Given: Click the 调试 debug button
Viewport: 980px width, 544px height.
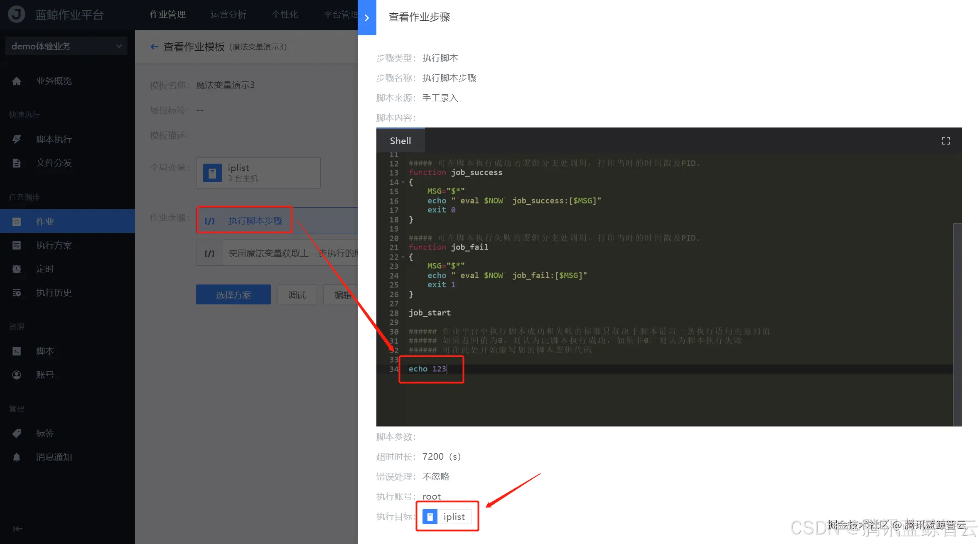Looking at the screenshot, I should (296, 294).
